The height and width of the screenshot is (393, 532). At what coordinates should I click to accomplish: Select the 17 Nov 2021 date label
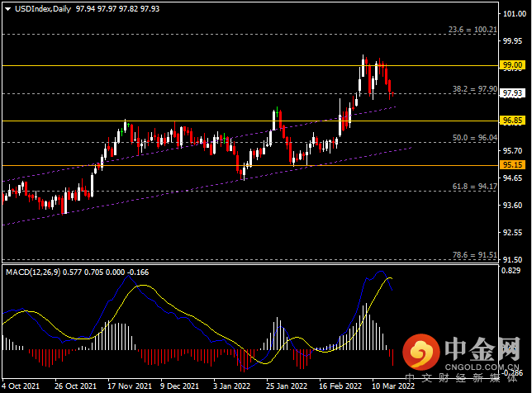pos(130,386)
